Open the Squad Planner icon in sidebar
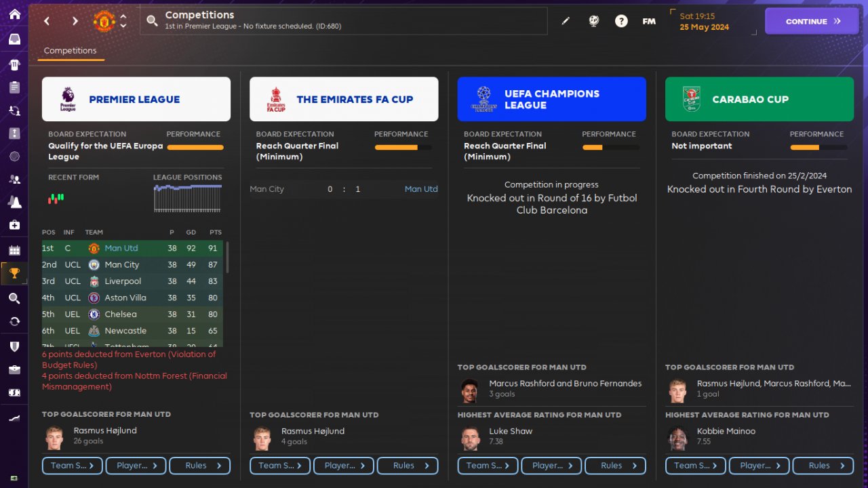The width and height of the screenshot is (868, 488). pyautogui.click(x=14, y=110)
